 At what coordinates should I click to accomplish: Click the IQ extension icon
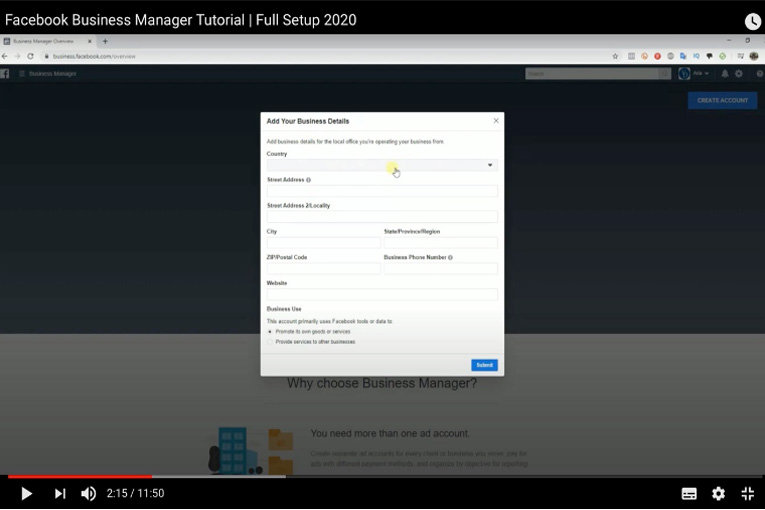(696, 57)
